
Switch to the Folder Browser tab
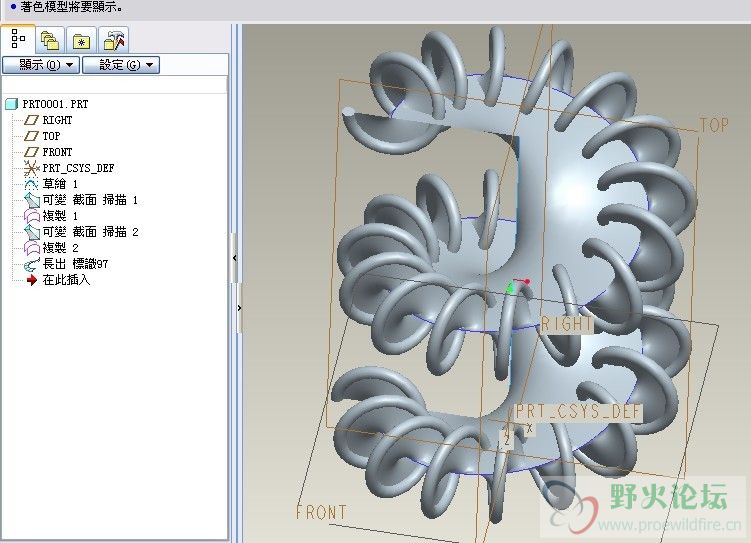[x=50, y=40]
